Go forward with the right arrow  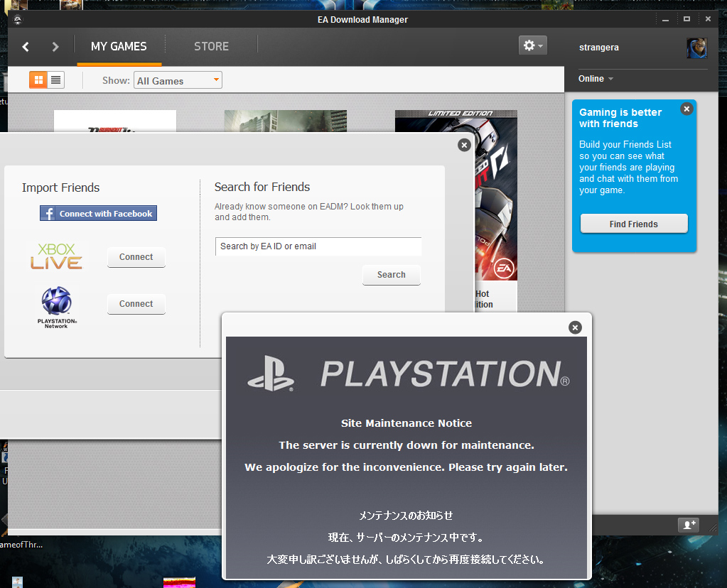[55, 47]
